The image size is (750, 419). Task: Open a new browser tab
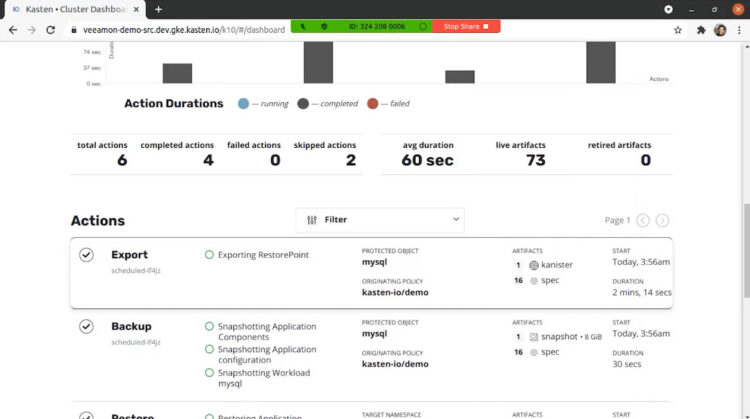[x=159, y=9]
